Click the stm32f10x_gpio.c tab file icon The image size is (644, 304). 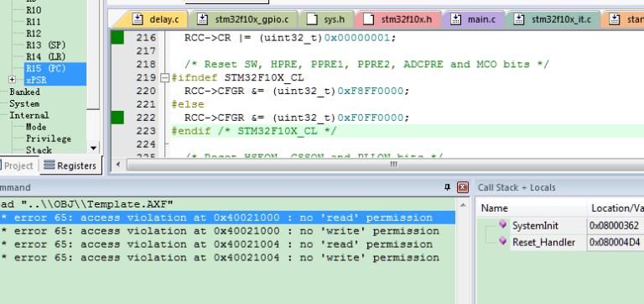[202, 19]
